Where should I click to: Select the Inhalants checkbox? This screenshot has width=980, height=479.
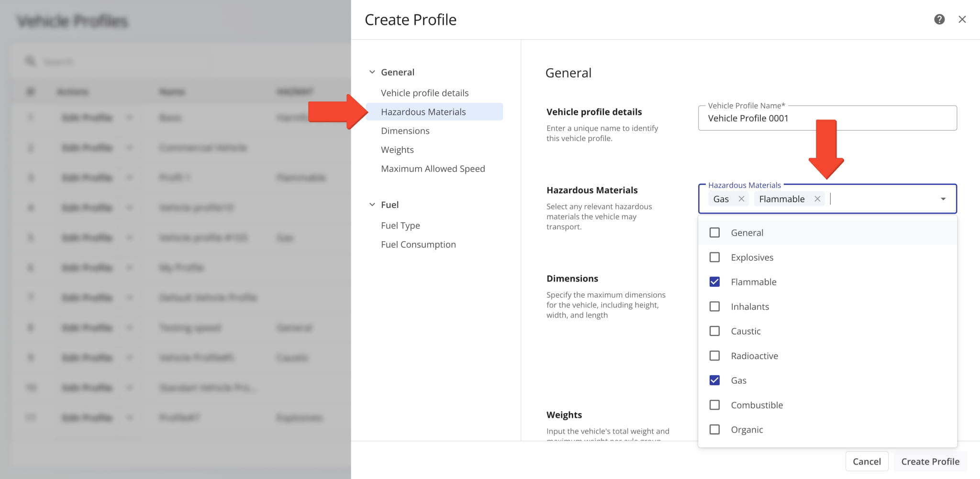714,306
